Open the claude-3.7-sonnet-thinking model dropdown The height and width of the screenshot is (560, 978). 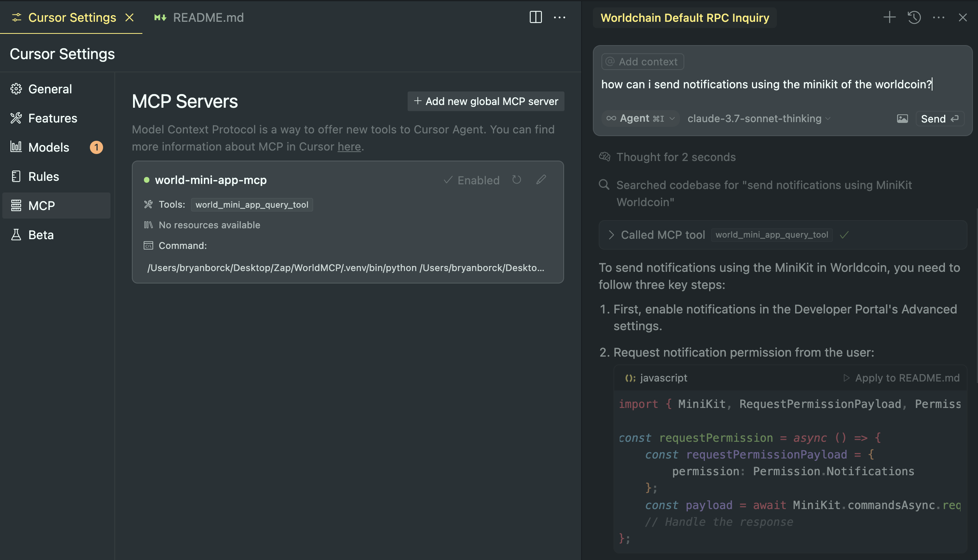coord(759,118)
